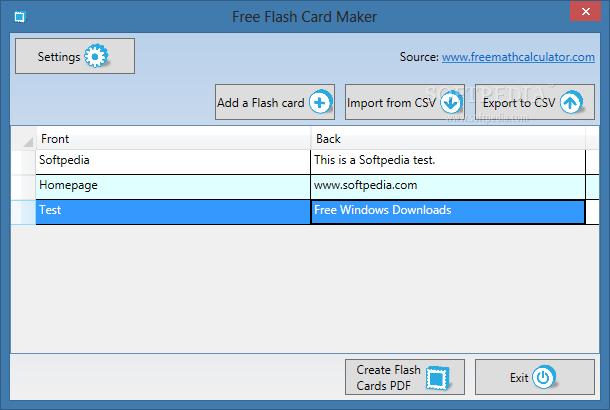Click the down-arrow icon to import from CSV
This screenshot has height=410, width=610.
point(451,103)
